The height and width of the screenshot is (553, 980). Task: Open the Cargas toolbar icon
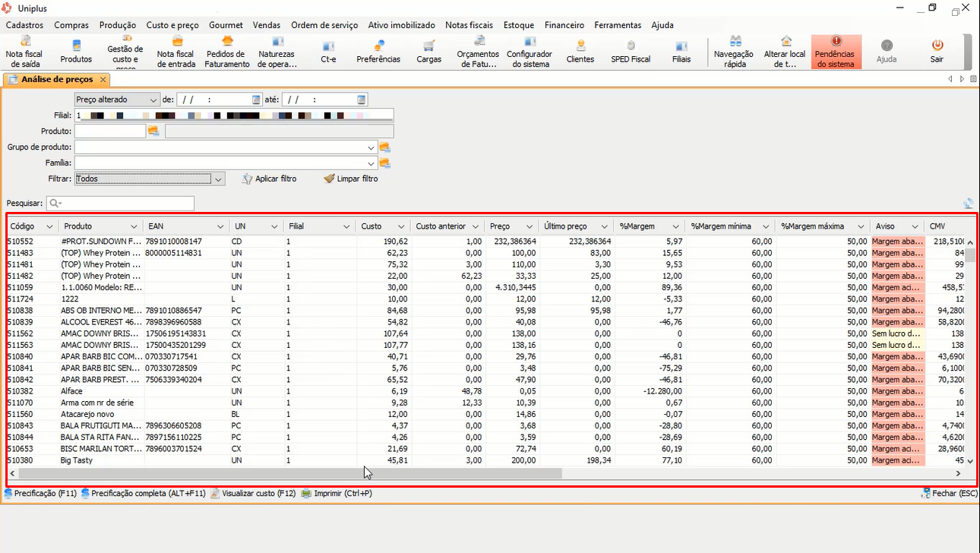coord(428,52)
